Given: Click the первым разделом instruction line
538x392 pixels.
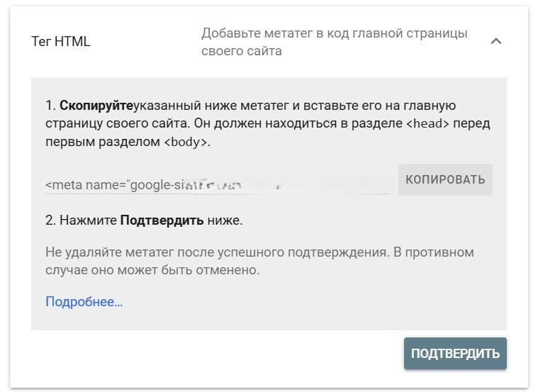Looking at the screenshot, I should click(128, 142).
